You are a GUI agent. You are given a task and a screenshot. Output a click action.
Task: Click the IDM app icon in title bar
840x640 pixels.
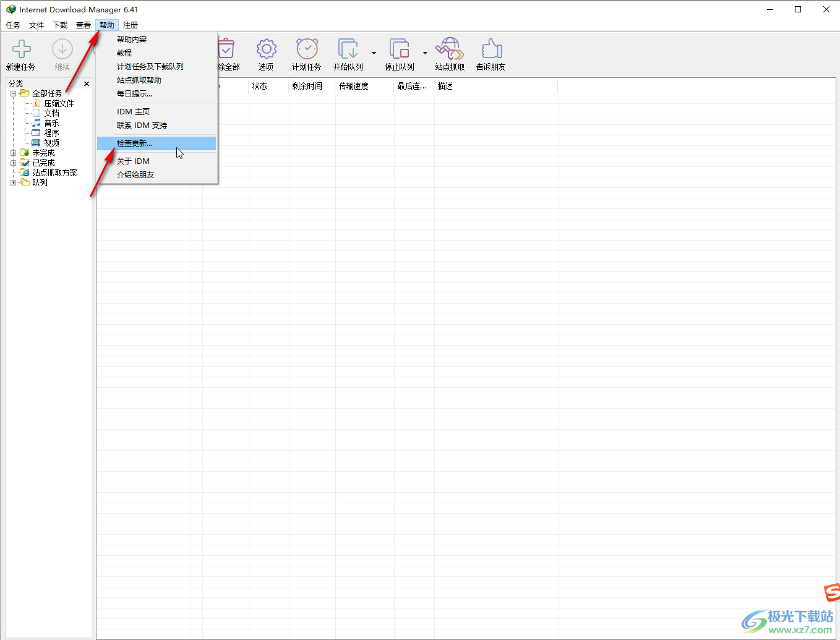11,9
